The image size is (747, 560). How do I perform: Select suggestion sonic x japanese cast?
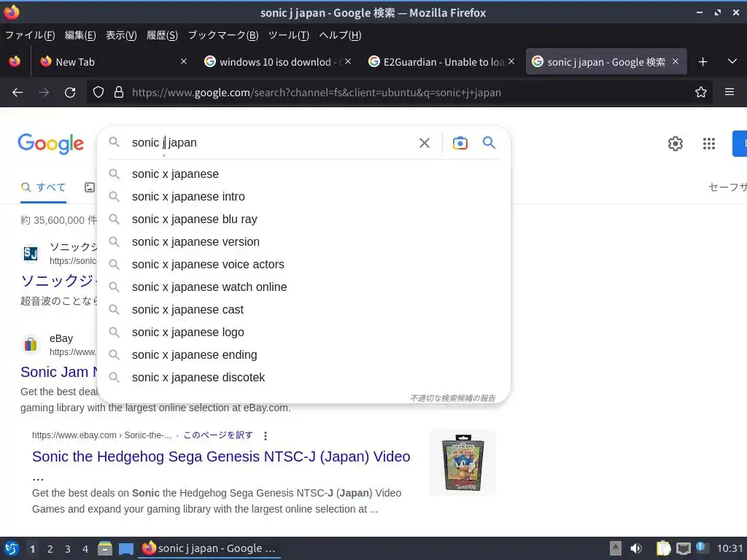point(303,309)
